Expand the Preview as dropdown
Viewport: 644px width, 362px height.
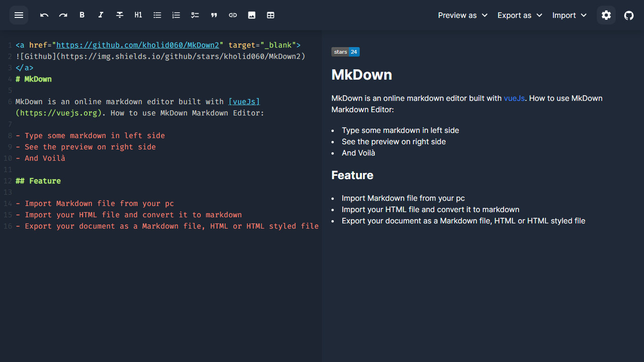(462, 15)
